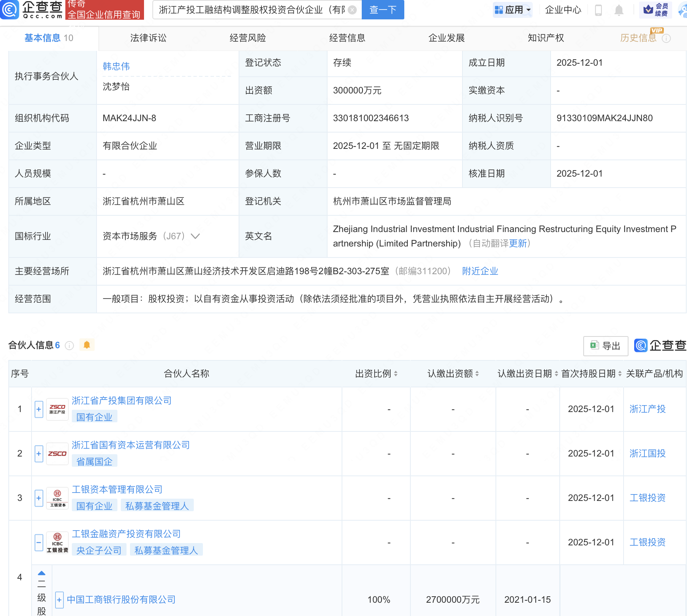The image size is (687, 616).
Task: Click 工银资本管理 ICBC logo icon
Action: coord(57,498)
